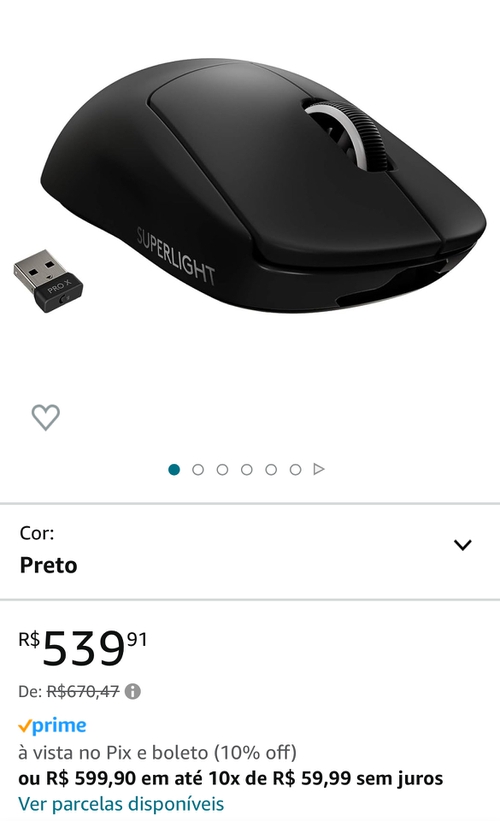
Task: Tap the Pix e boleto discount text
Action: point(158,753)
